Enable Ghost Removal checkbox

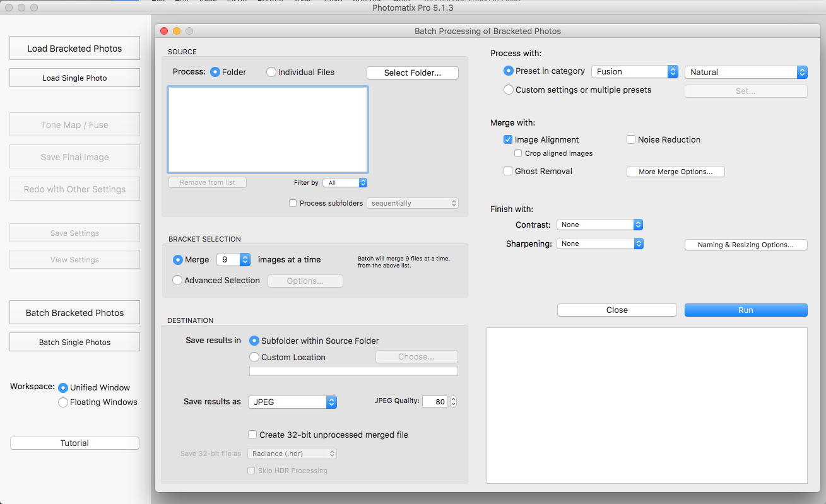(508, 171)
